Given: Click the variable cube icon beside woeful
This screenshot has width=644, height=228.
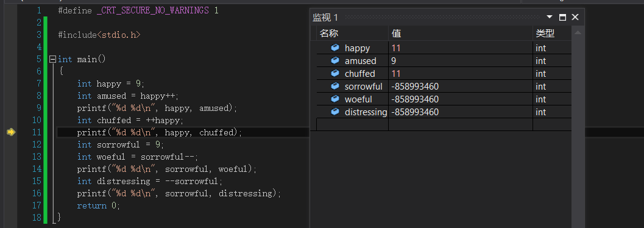Looking at the screenshot, I should click(x=335, y=99).
